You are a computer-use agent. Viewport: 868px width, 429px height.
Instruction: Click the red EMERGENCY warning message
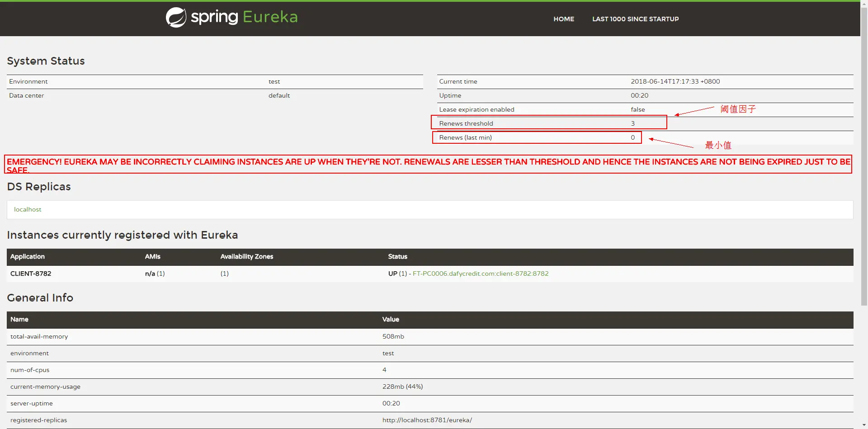tap(429, 165)
